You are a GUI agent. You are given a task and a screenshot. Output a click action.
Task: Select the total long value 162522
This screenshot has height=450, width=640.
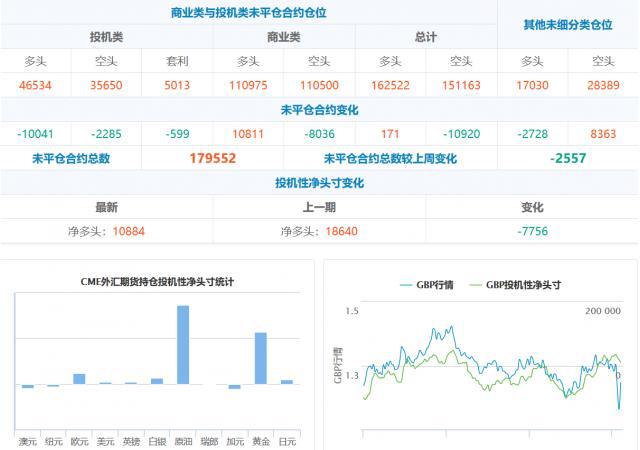pyautogui.click(x=390, y=85)
